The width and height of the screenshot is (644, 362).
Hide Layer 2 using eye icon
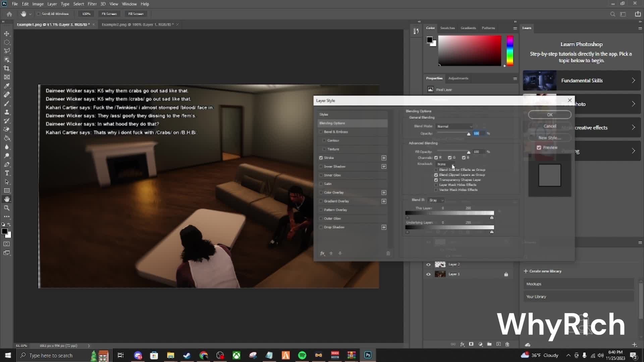pyautogui.click(x=428, y=264)
